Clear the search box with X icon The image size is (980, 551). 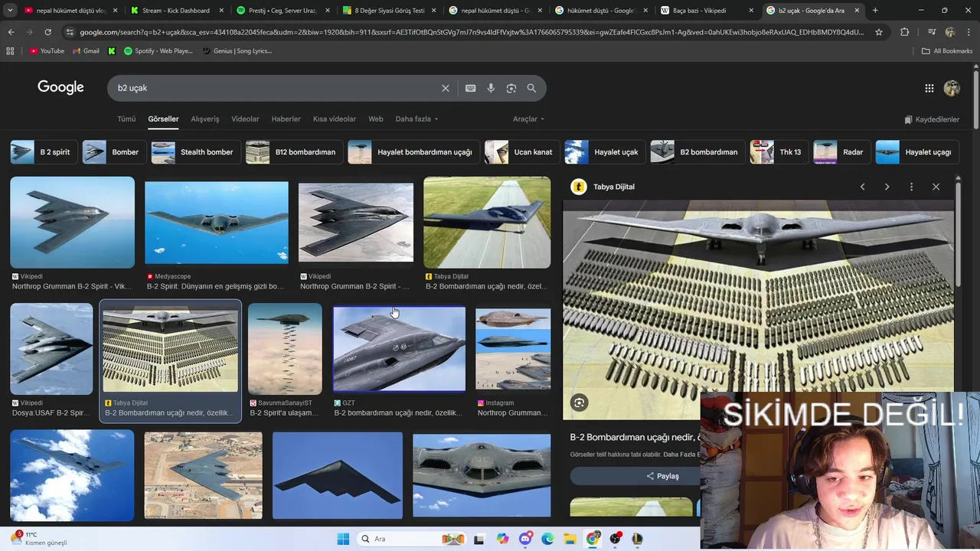[x=445, y=88]
